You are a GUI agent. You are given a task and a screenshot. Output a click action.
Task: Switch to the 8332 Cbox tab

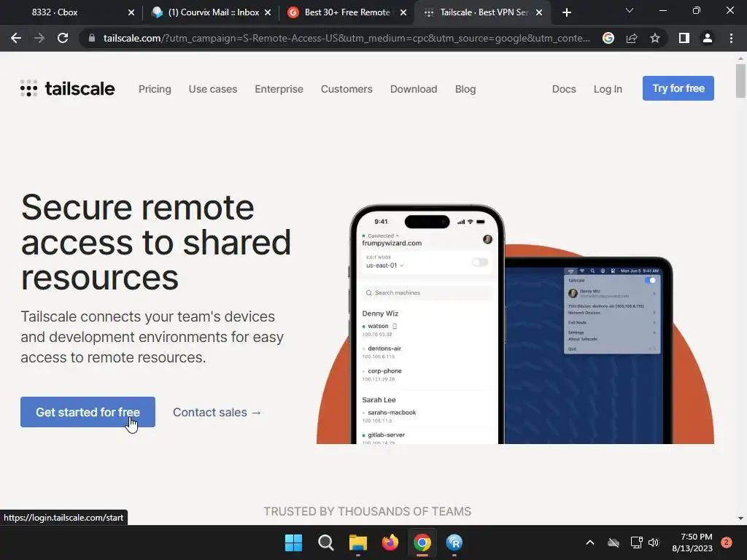(71, 12)
